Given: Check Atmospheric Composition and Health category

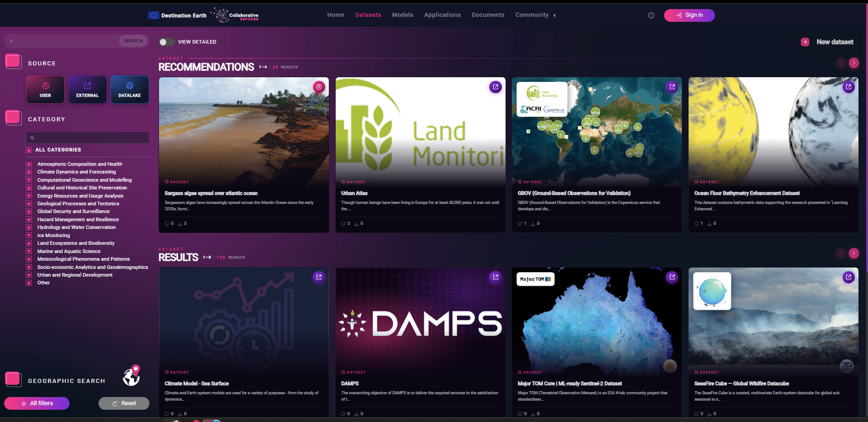Looking at the screenshot, I should click(x=29, y=164).
